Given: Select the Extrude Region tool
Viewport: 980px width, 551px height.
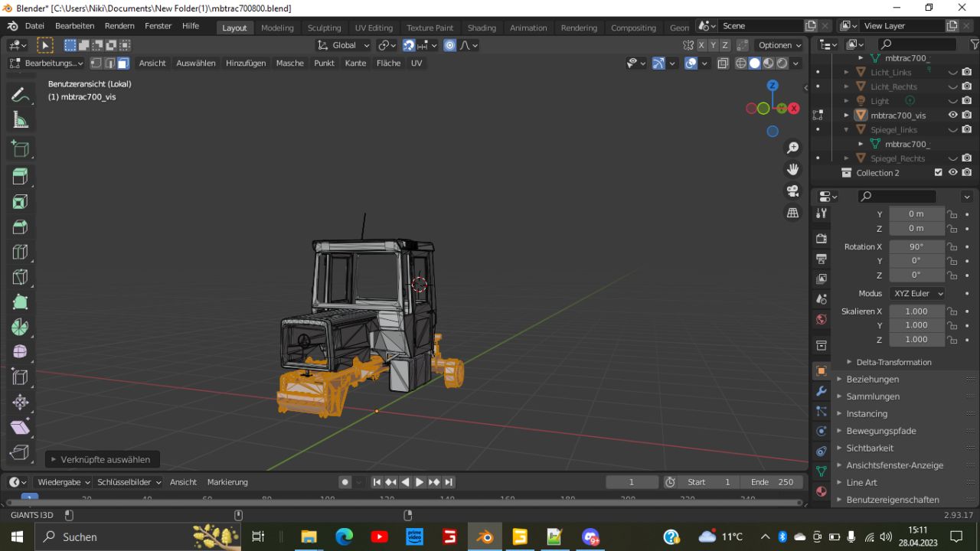Looking at the screenshot, I should point(21,177).
